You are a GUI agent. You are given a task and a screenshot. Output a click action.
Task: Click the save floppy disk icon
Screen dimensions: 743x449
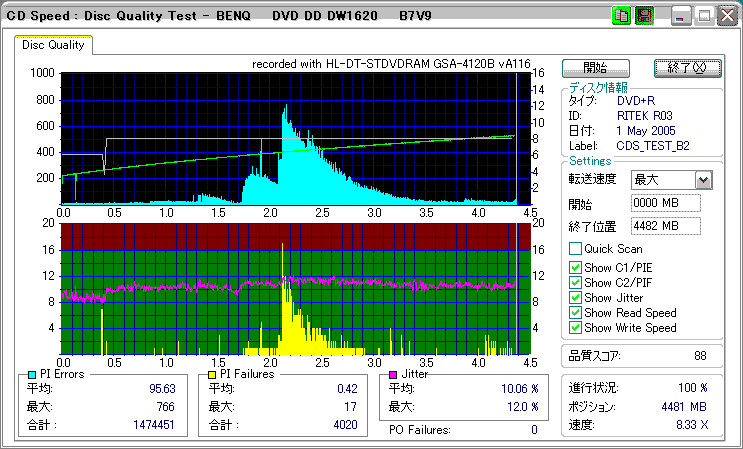[x=644, y=16]
